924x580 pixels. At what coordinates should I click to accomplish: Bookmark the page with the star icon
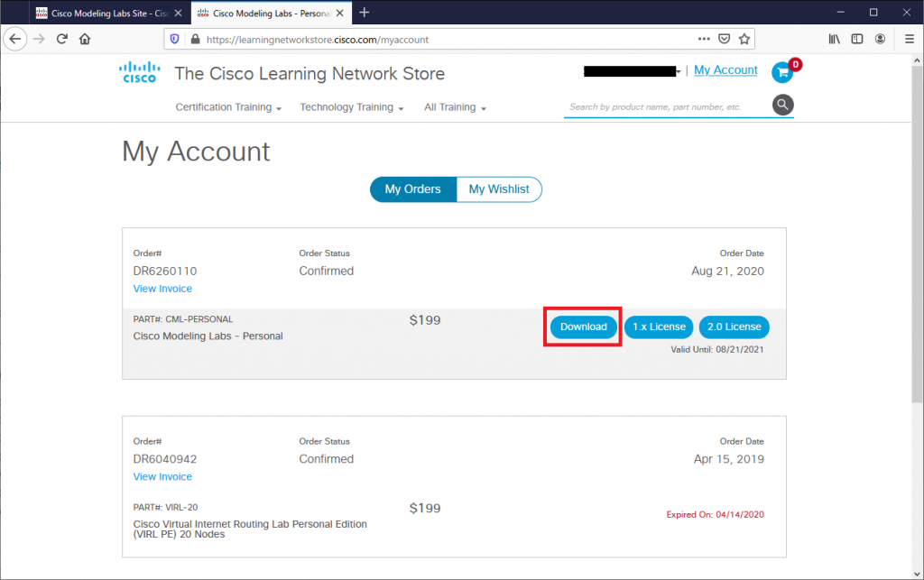[744, 39]
